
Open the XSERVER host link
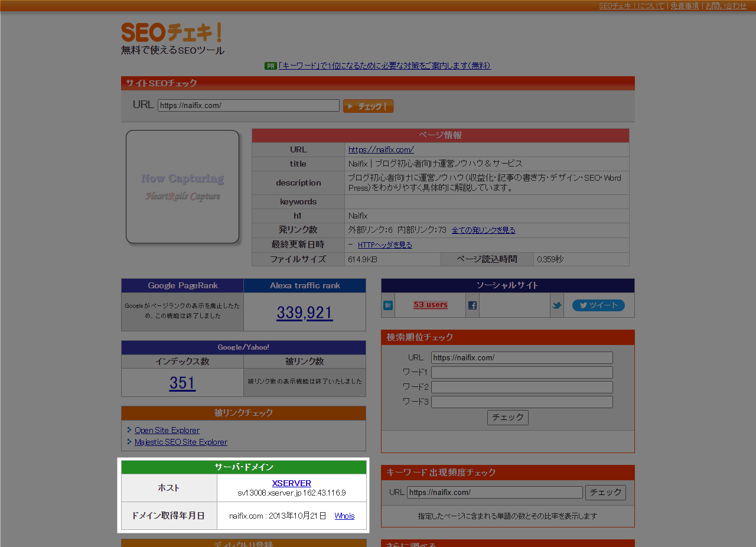coord(292,483)
